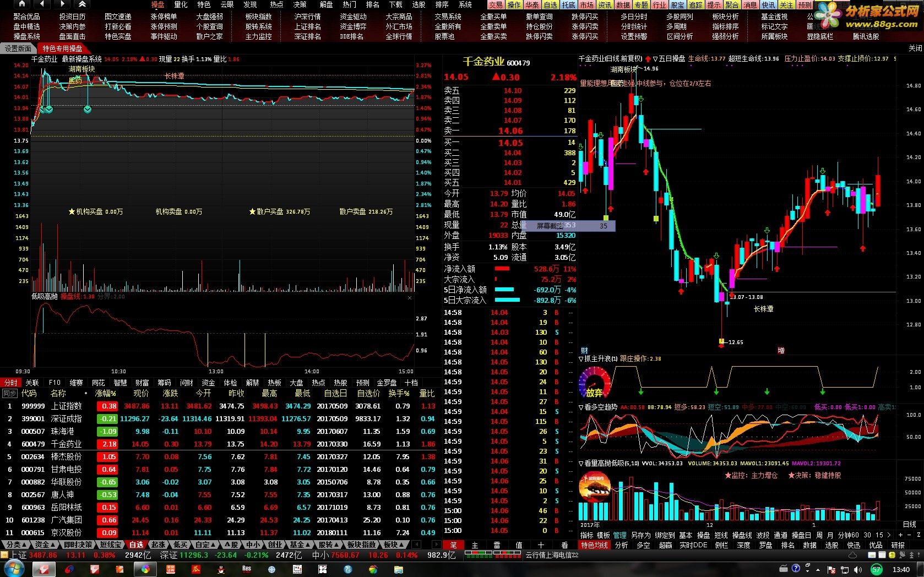Click the 关闭 button at the right
Screen dimensions: 924x577
pyautogui.click(x=915, y=48)
